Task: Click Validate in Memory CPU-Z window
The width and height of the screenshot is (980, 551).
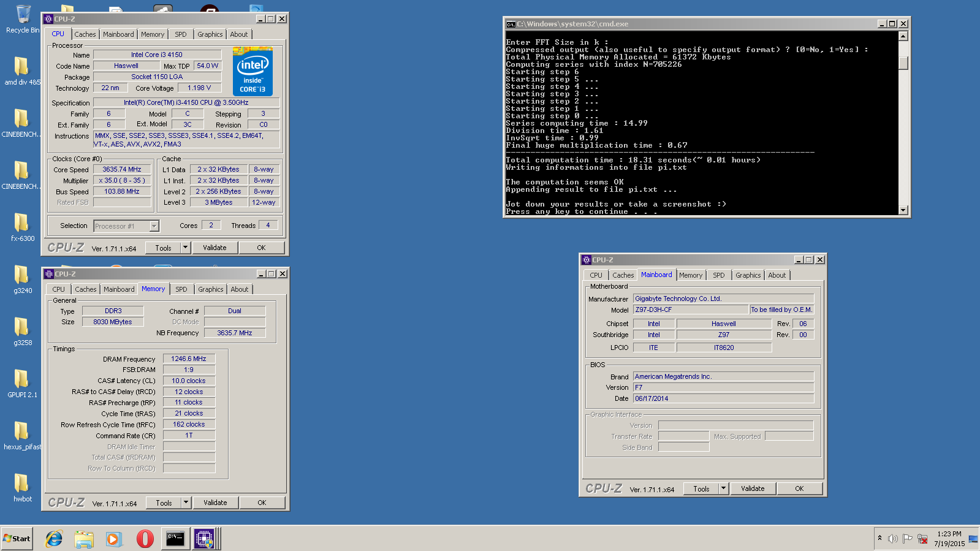Action: coord(215,503)
